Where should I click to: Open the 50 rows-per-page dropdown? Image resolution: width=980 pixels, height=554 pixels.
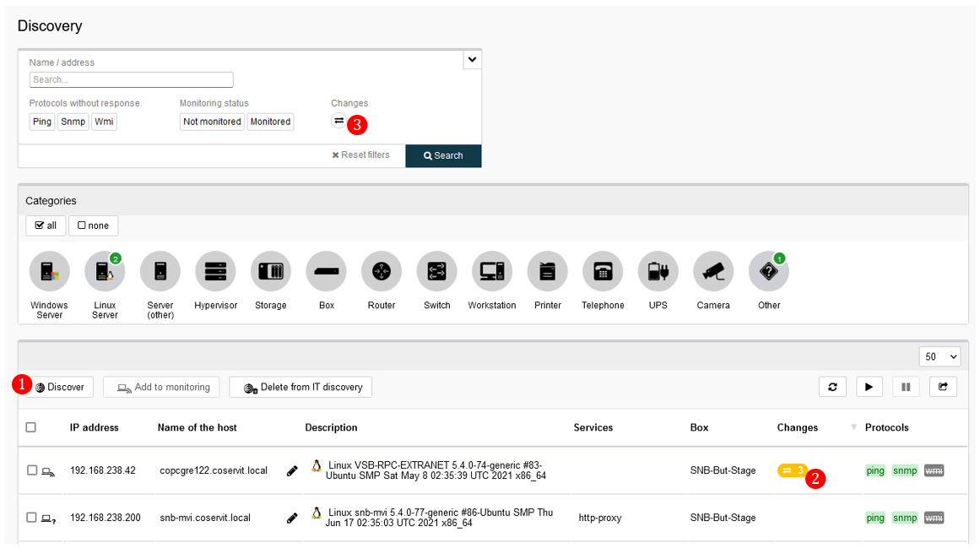[x=939, y=356]
